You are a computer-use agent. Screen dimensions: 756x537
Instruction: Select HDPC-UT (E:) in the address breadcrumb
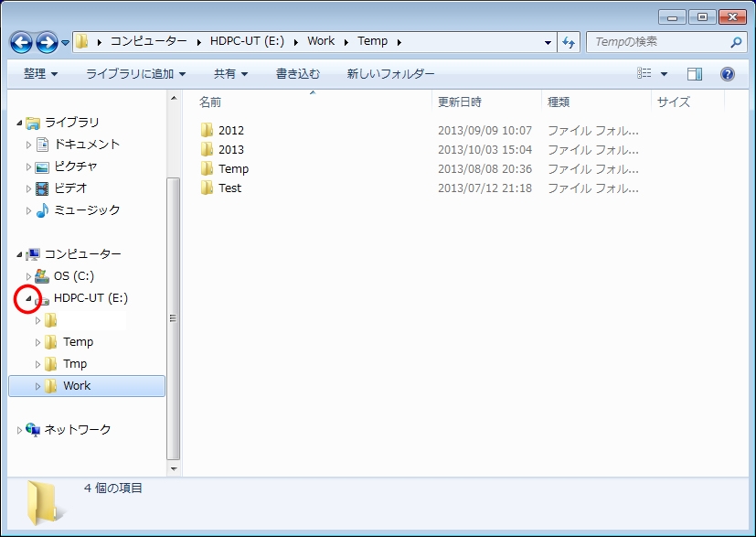tap(247, 41)
